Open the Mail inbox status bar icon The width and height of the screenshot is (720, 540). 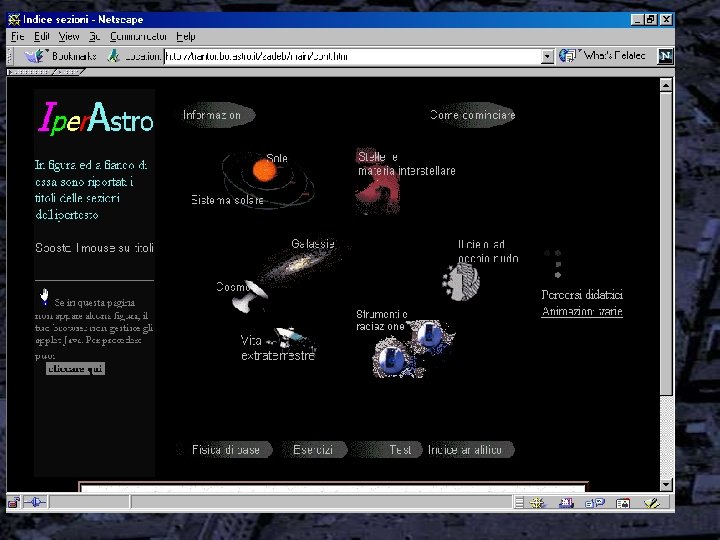click(566, 503)
